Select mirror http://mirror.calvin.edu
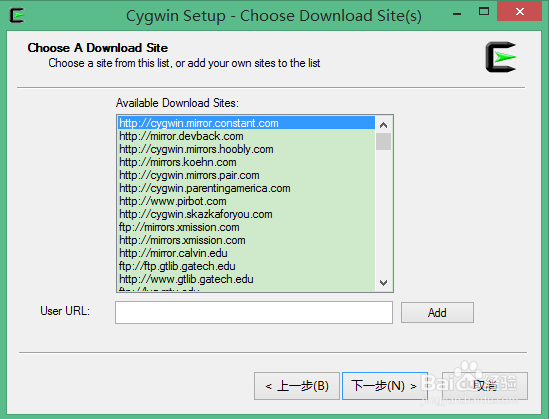 (246, 253)
